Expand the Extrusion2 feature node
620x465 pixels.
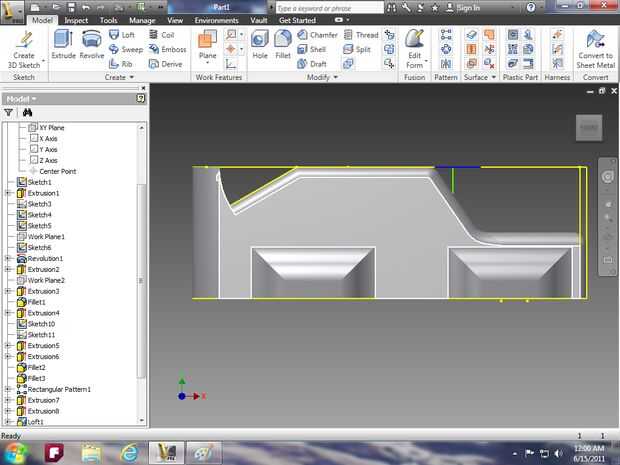pyautogui.click(x=8, y=269)
